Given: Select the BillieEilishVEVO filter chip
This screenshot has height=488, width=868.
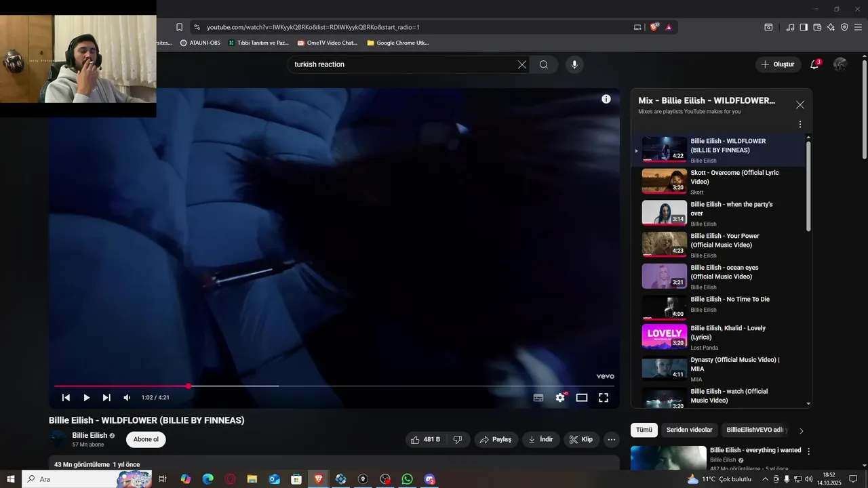Looking at the screenshot, I should coord(756,430).
